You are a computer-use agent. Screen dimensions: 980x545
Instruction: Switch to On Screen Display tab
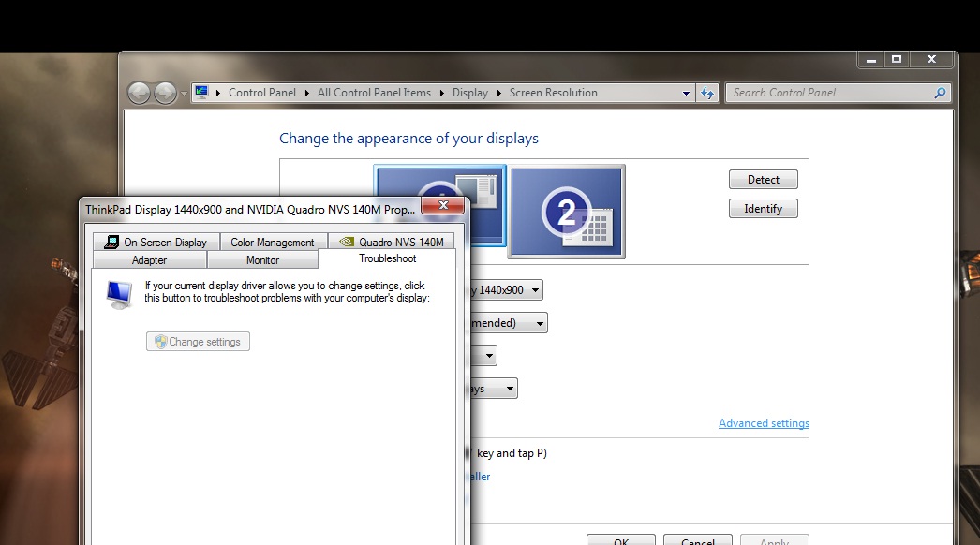pos(156,242)
